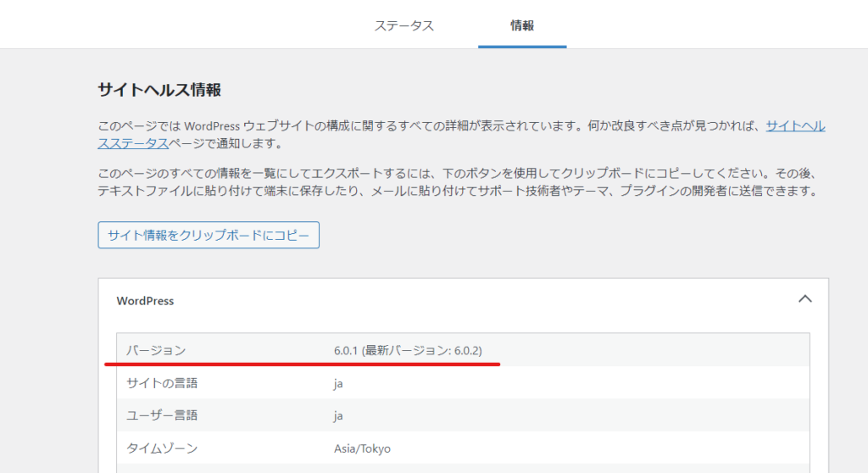Click the WordPress accordion section title
This screenshot has width=868, height=473.
coord(145,301)
